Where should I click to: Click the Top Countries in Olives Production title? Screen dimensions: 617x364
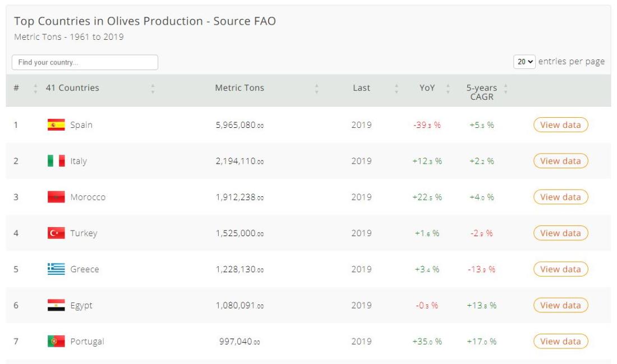[145, 21]
